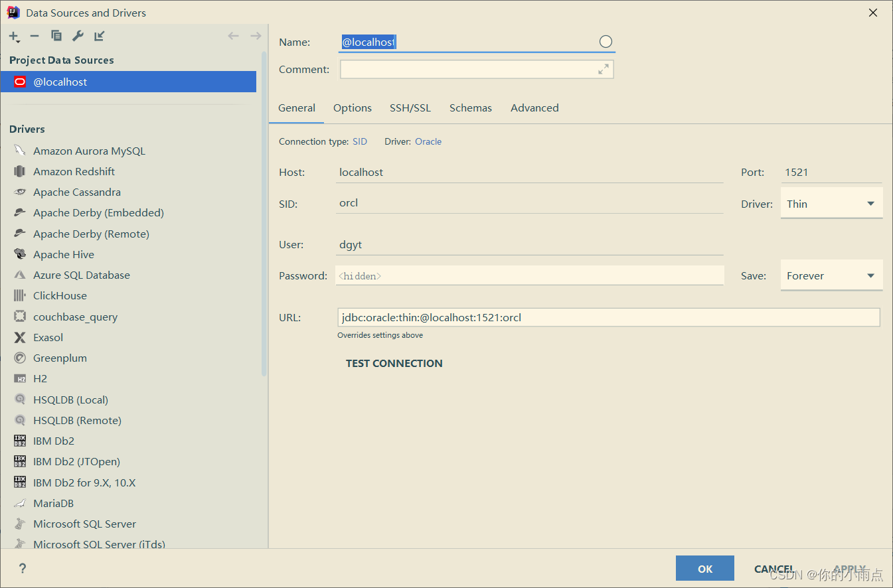893x588 pixels.
Task: Open the Advanced tab
Action: [534, 108]
